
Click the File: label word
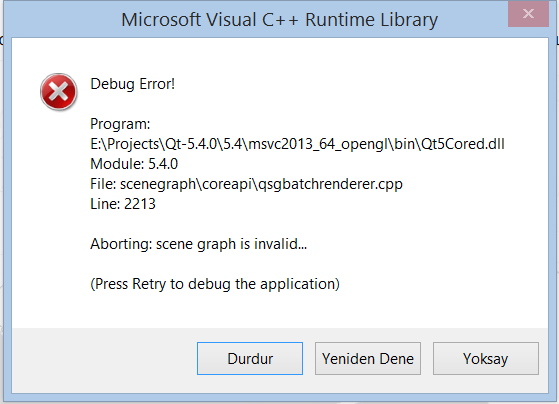click(x=103, y=184)
